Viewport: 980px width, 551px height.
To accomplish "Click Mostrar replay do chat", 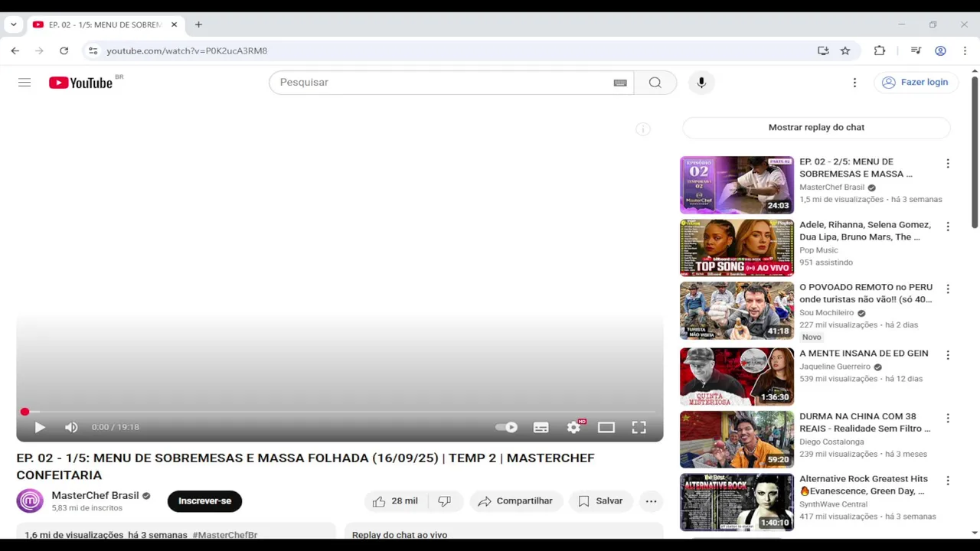I will click(x=816, y=128).
